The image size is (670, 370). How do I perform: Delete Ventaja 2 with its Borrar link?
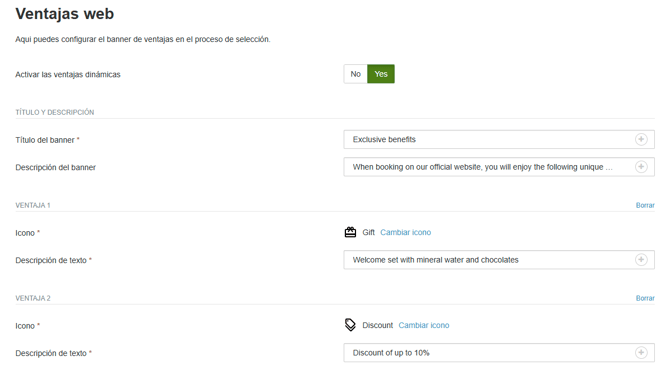(x=645, y=298)
